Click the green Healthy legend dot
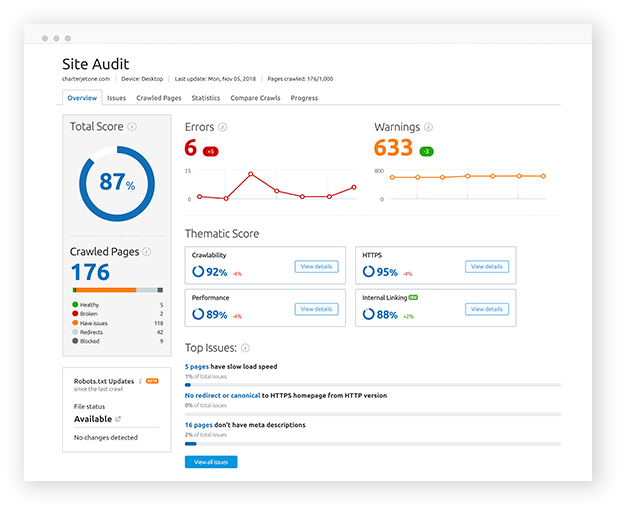 [75, 304]
